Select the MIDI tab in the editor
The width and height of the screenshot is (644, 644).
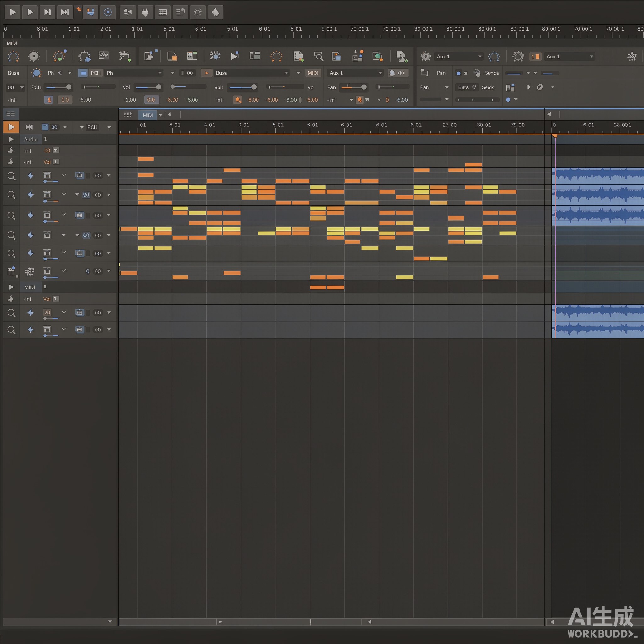click(x=147, y=115)
